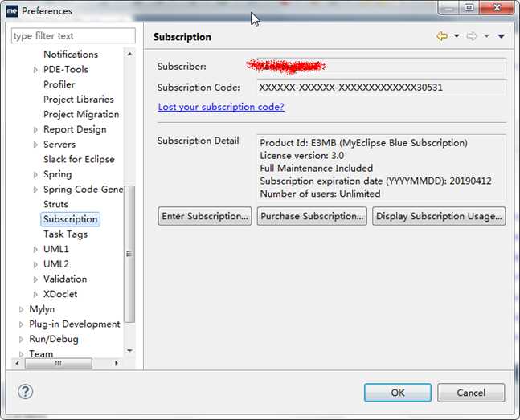Select the Subscription tree item
Image resolution: width=520 pixels, height=420 pixels.
[x=70, y=219]
